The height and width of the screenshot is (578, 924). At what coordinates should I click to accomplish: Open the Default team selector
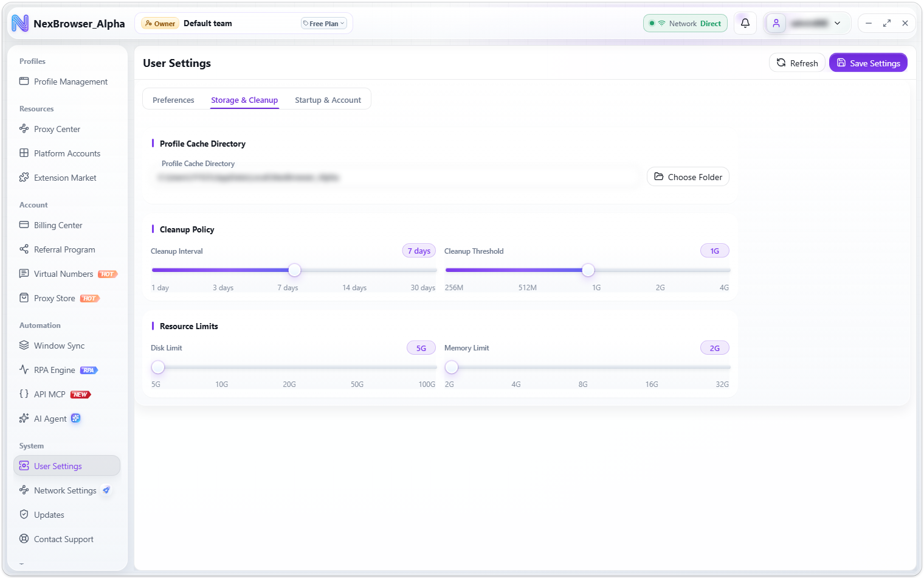point(244,23)
